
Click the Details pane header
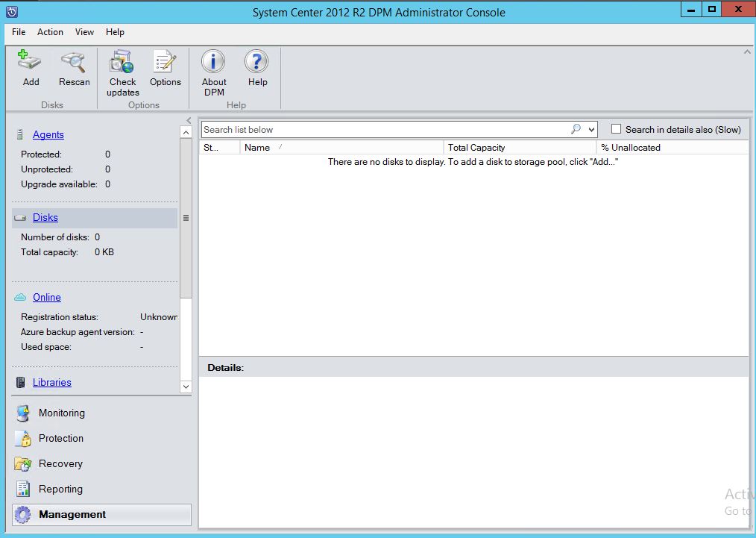pos(474,368)
